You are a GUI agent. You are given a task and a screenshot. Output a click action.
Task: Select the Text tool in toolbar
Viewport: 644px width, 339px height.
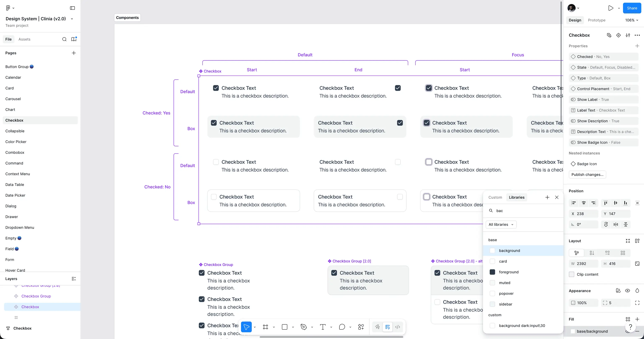[323, 327]
